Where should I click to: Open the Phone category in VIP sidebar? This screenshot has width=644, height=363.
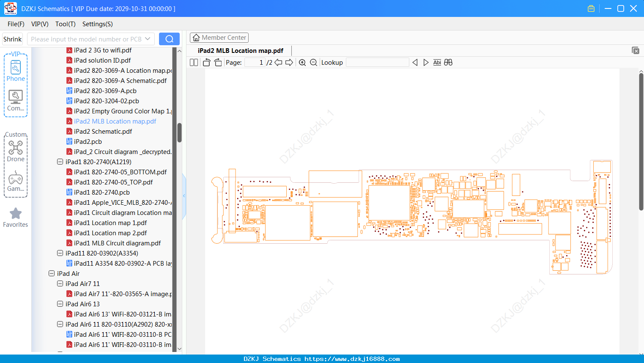(x=16, y=71)
